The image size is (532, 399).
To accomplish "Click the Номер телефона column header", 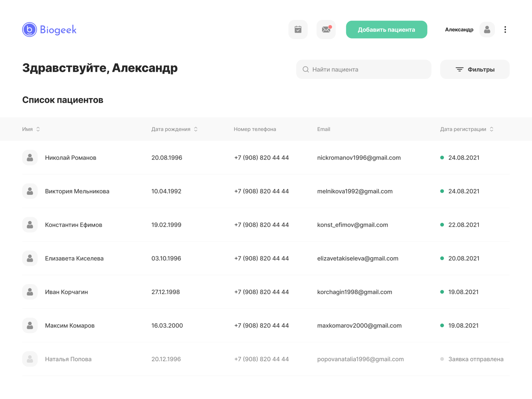I will [255, 129].
